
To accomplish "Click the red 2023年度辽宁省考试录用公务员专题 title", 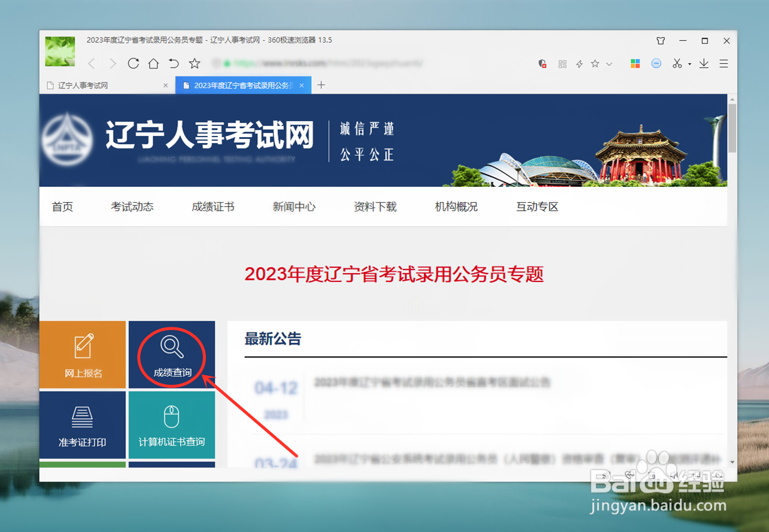I will click(x=394, y=274).
